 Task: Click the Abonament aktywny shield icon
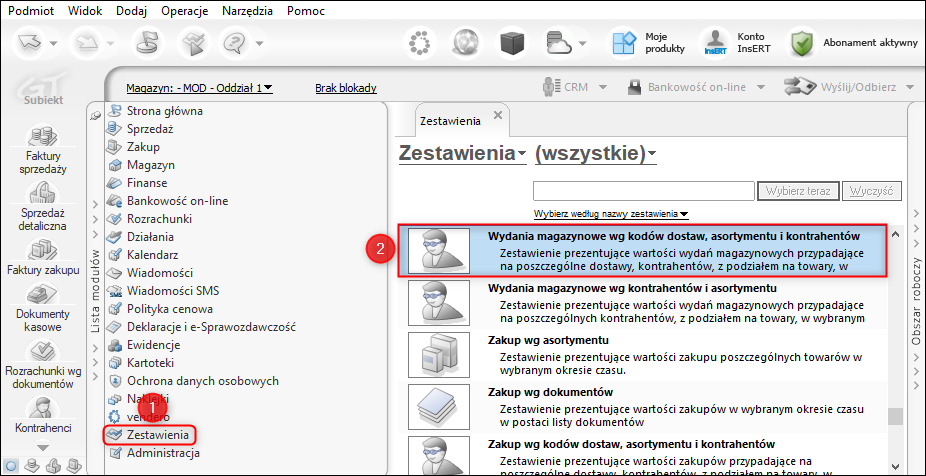pyautogui.click(x=801, y=43)
